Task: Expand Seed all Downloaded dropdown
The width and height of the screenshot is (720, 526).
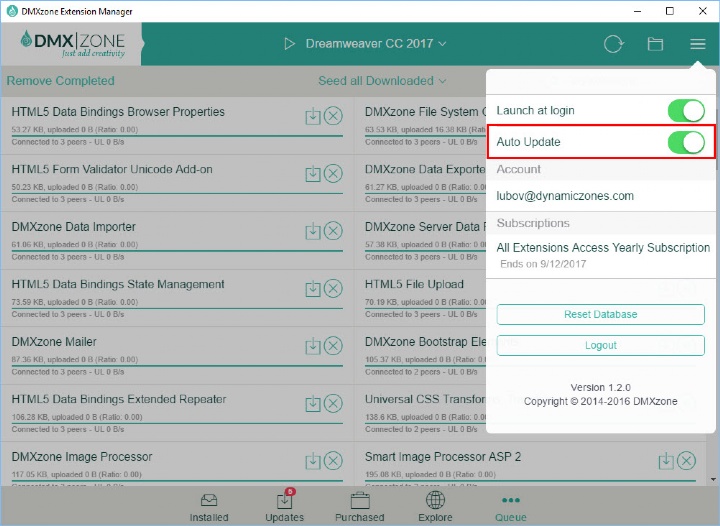Action: coord(382,81)
